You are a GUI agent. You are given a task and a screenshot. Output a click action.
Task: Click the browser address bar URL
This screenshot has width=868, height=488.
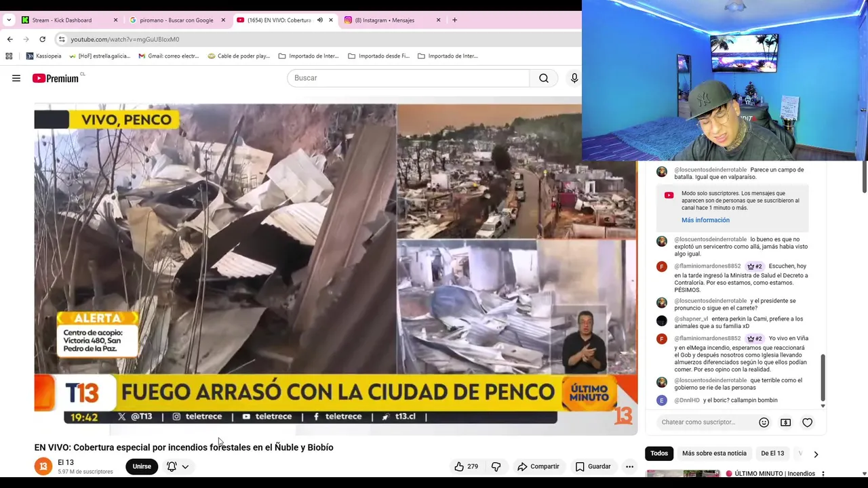click(125, 39)
